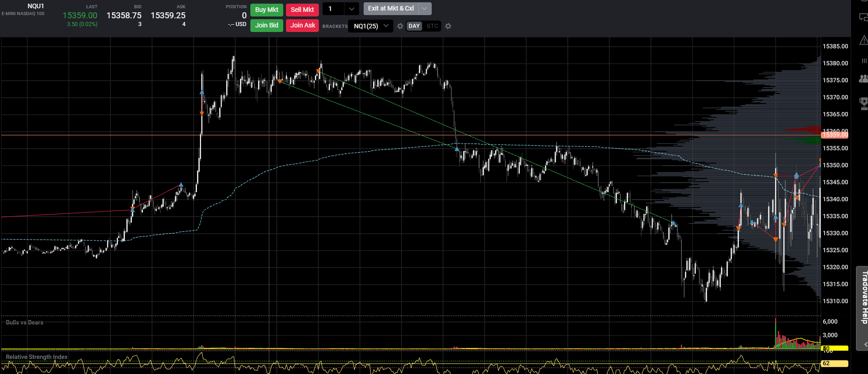Open the trophy leaderboard icon

[x=863, y=103]
